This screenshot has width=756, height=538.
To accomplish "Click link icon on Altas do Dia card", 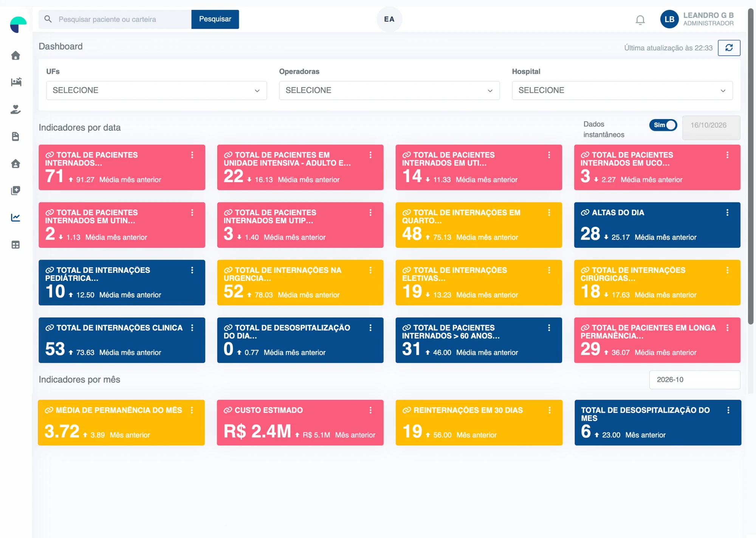I will coord(585,212).
